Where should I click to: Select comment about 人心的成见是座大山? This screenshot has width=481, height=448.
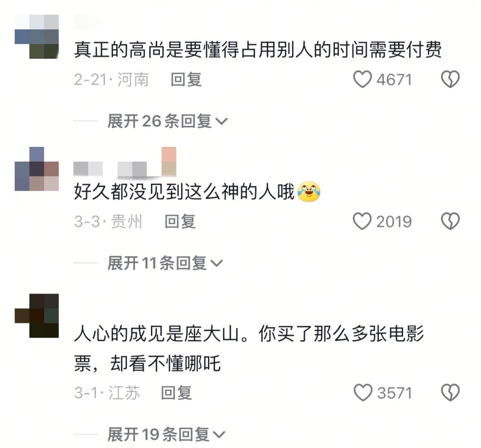[249, 349]
